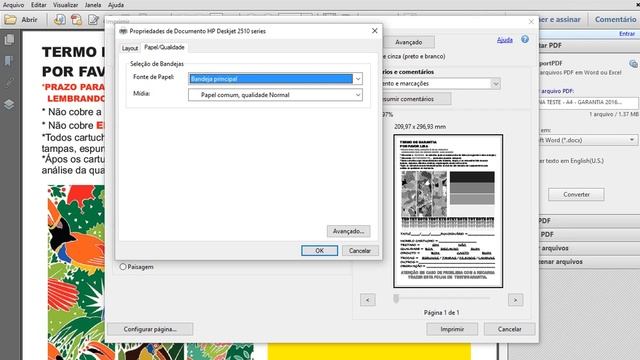Click Cancelar in printer properties dialog
The height and width of the screenshot is (360, 640).
coord(360,251)
